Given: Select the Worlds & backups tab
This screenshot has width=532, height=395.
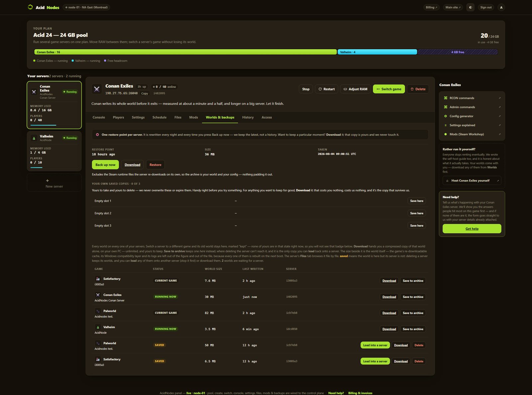Looking at the screenshot, I should click(220, 117).
